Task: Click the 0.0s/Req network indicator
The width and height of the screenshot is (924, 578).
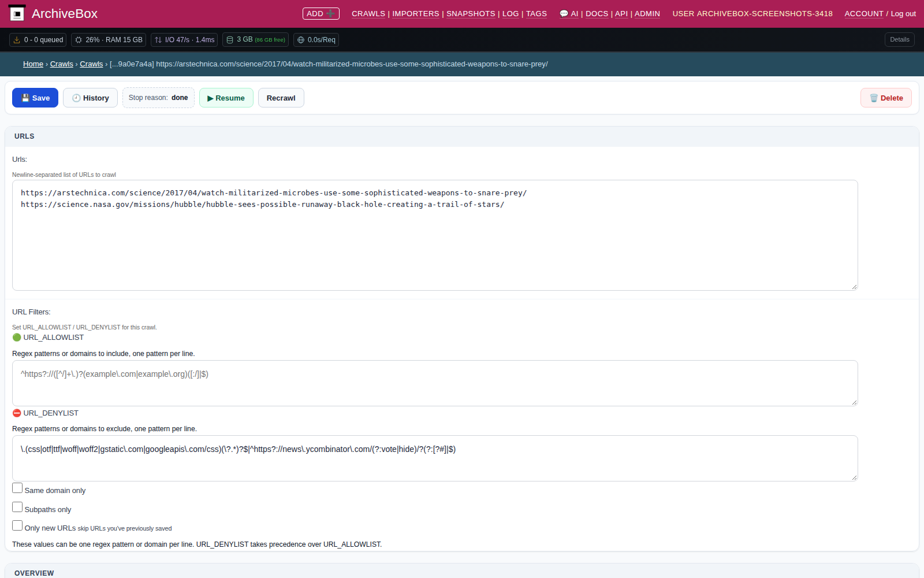Action: tap(316, 40)
